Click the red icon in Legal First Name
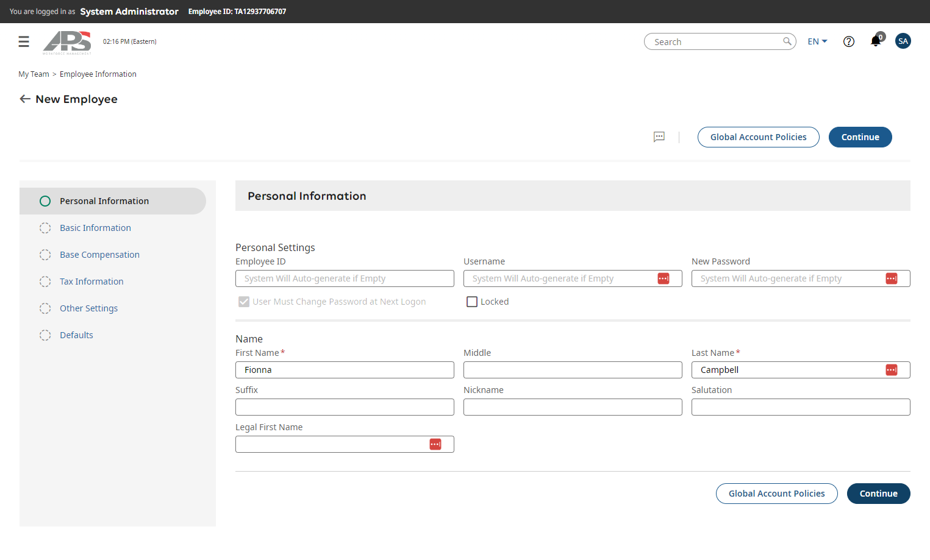The image size is (930, 560). pos(435,444)
